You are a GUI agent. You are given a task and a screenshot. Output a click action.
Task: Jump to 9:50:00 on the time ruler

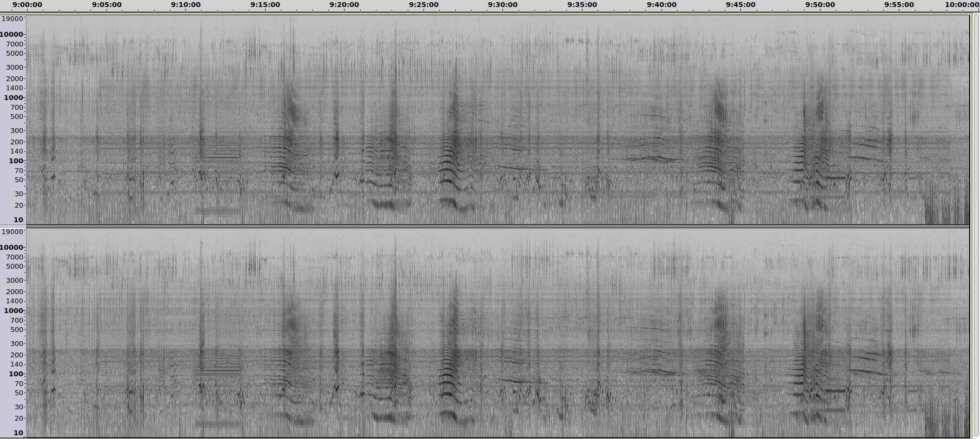point(820,5)
